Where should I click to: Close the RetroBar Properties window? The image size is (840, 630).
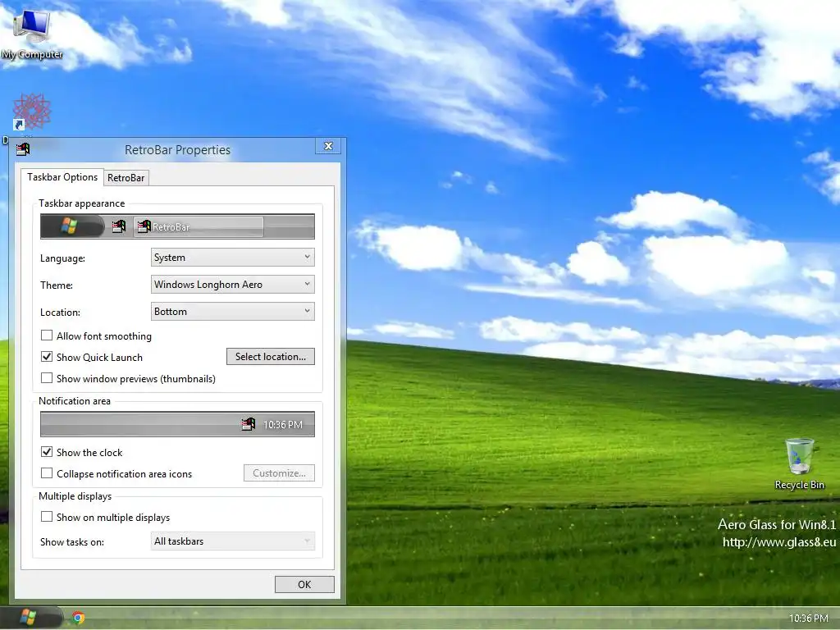point(328,146)
